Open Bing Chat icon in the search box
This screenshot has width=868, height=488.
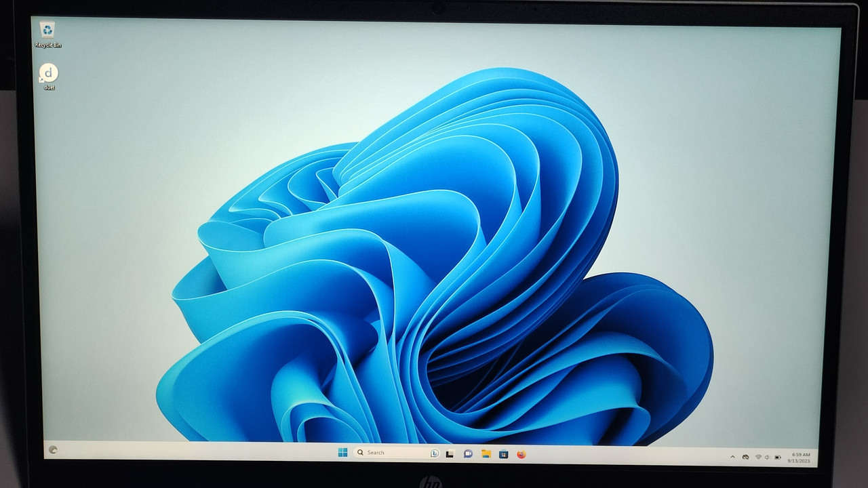coord(435,453)
